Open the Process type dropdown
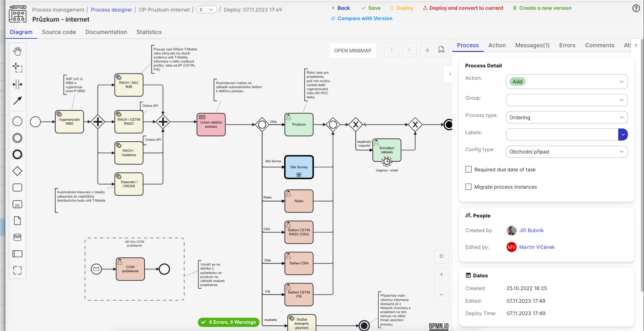 pos(566,117)
